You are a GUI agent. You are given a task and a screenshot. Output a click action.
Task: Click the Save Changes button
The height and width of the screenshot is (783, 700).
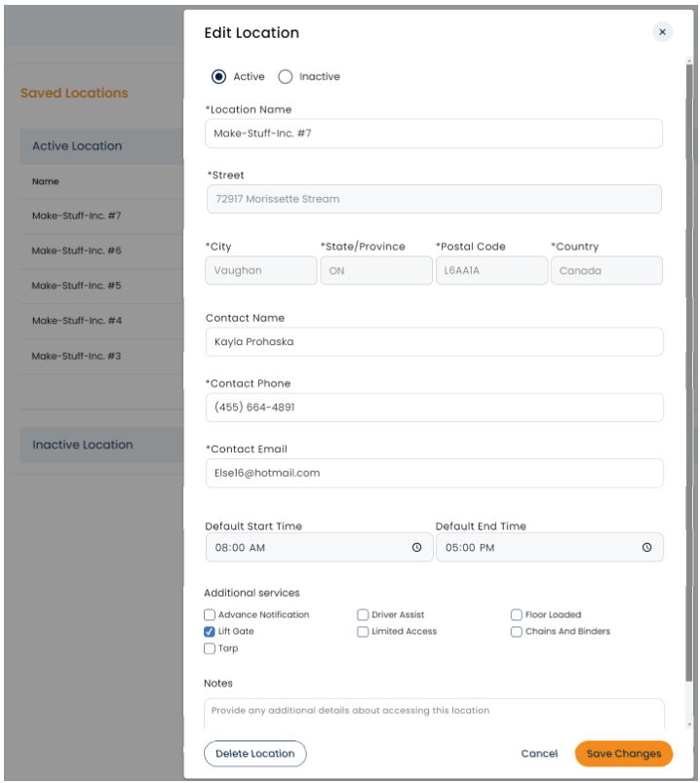pyautogui.click(x=623, y=754)
